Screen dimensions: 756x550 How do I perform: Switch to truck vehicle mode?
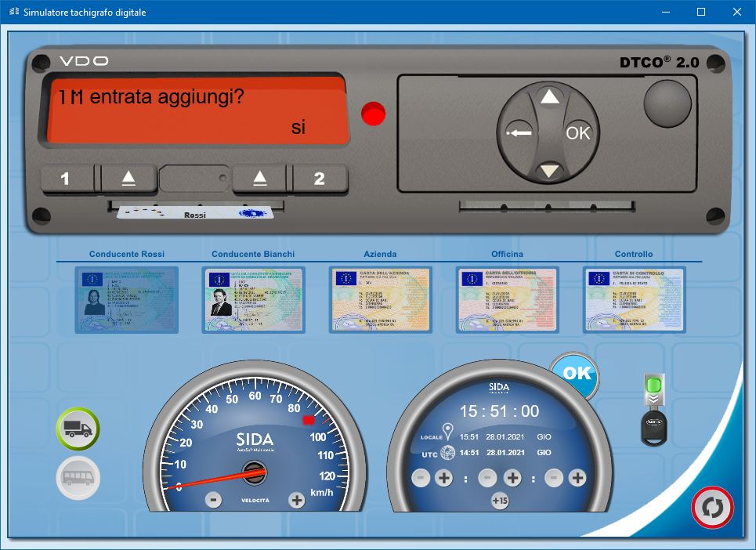click(x=78, y=428)
